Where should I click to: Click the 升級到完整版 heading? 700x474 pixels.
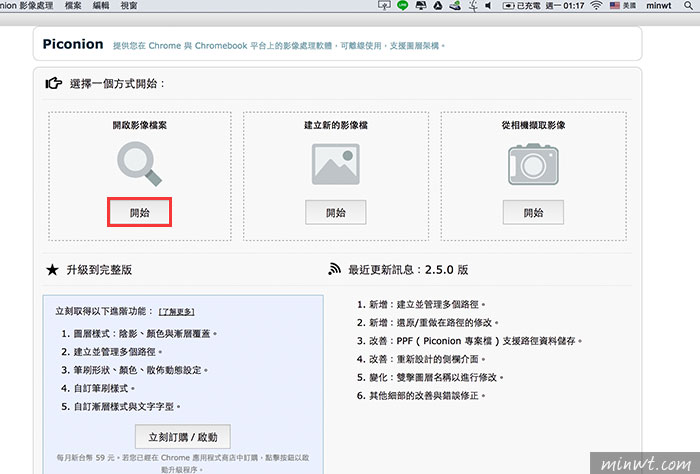point(99,270)
